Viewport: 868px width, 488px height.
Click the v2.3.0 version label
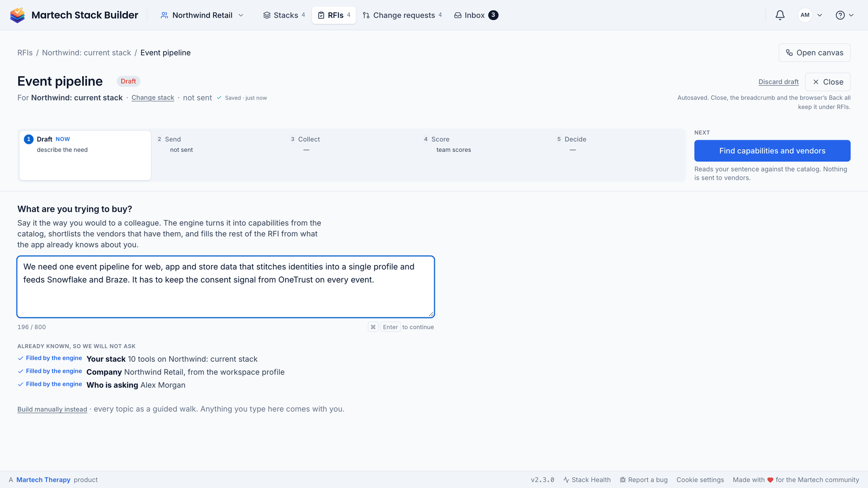(x=542, y=480)
